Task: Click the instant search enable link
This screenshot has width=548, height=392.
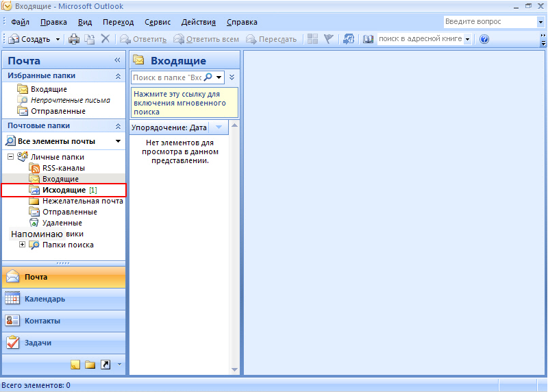Action: tap(184, 103)
